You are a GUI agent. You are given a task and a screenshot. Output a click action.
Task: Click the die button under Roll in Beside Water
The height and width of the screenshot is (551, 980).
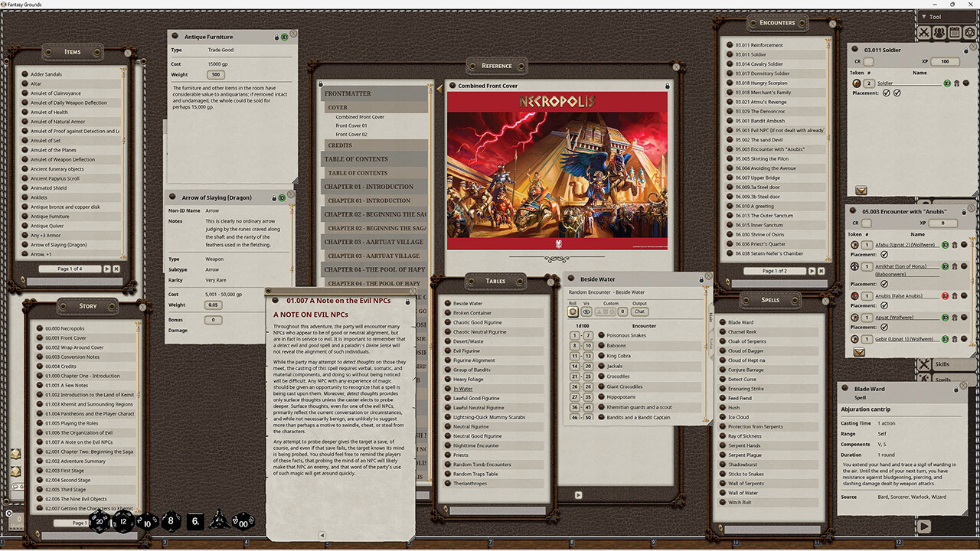tap(573, 311)
